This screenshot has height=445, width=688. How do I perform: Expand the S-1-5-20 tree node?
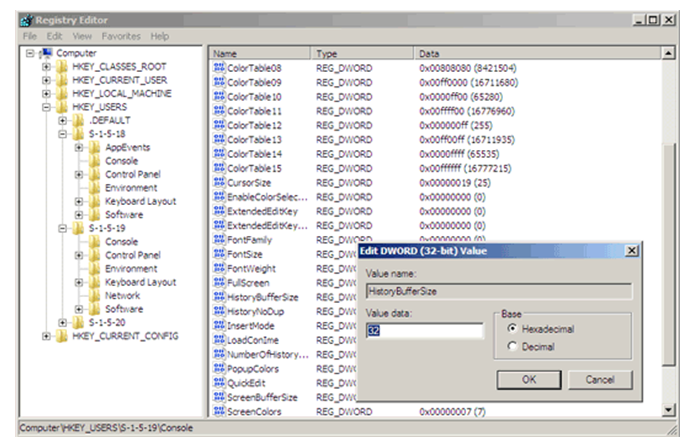coord(63,323)
